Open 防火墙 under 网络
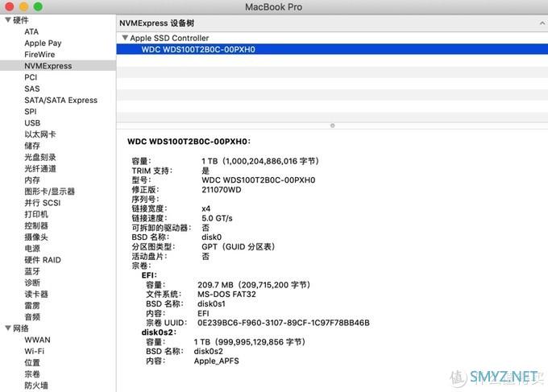The image size is (548, 392). tap(36, 386)
